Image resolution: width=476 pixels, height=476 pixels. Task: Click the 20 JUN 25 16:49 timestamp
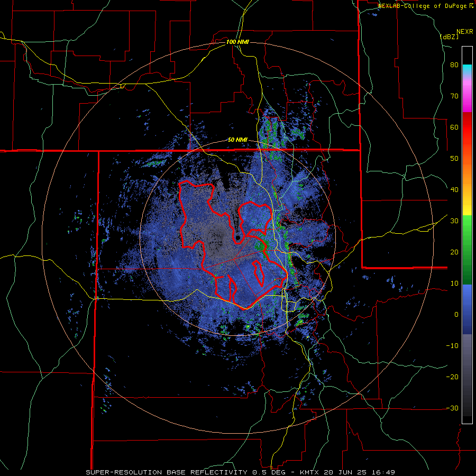[x=359, y=472]
